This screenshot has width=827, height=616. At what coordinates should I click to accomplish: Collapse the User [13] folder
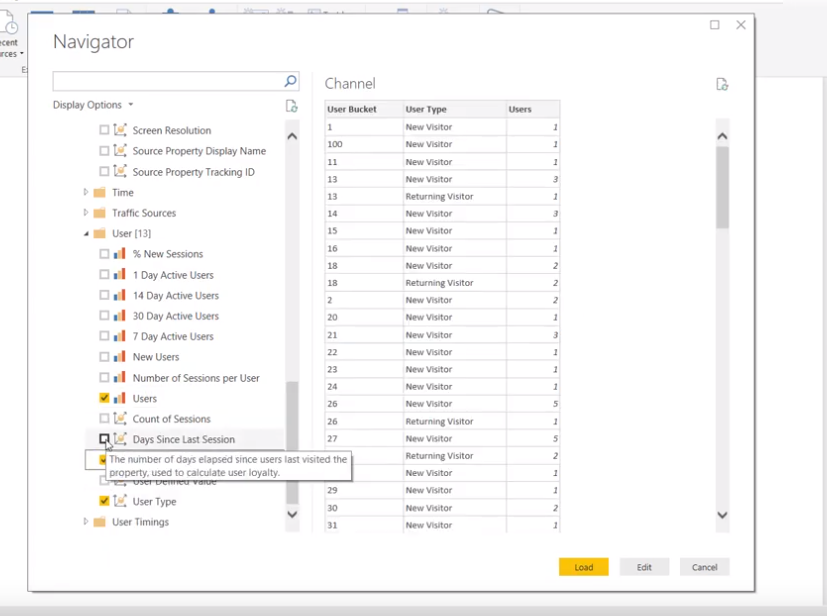(x=86, y=234)
